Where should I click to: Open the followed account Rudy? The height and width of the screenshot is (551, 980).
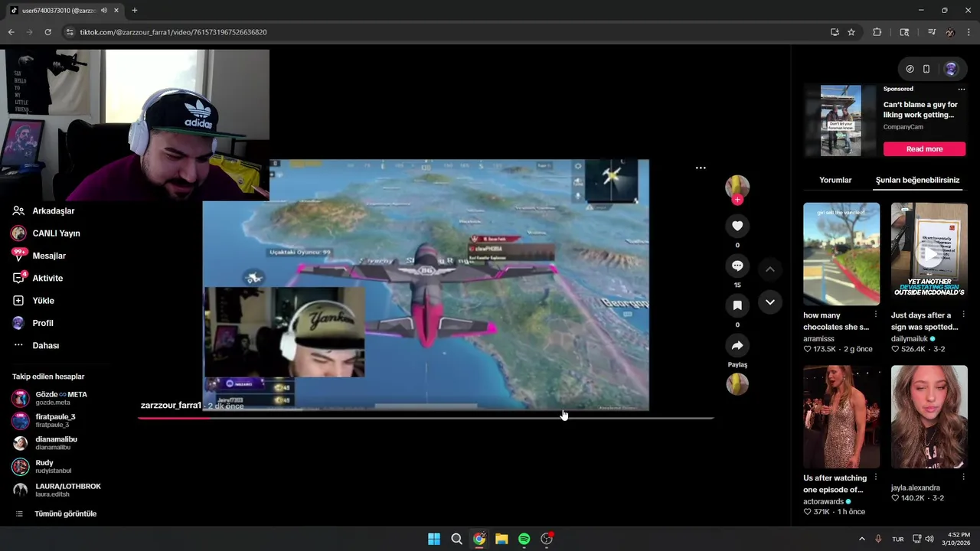(42, 466)
